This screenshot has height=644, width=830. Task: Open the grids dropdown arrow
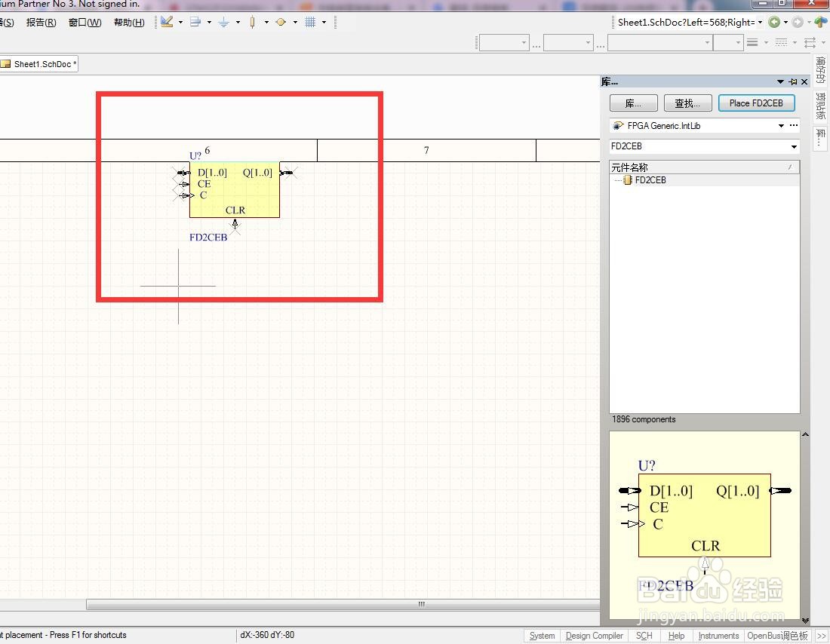pyautogui.click(x=324, y=22)
